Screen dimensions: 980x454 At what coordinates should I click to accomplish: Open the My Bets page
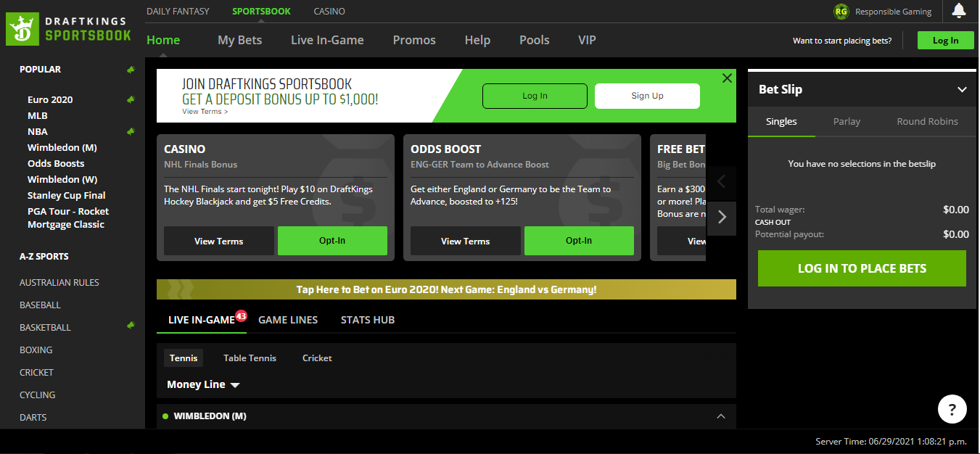pyautogui.click(x=240, y=40)
